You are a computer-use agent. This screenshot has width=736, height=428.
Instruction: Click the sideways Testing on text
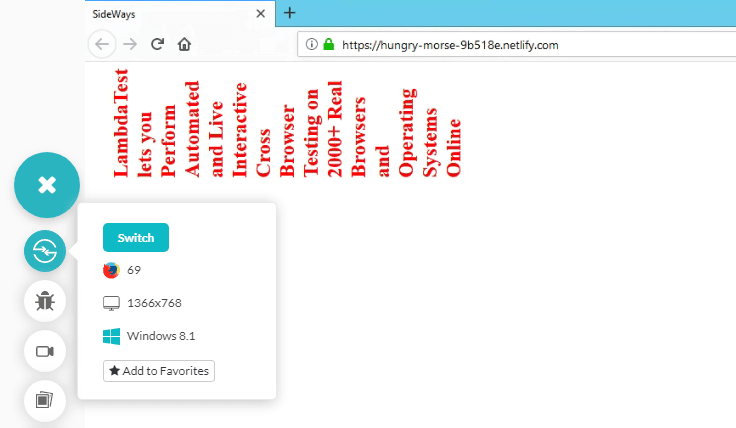pos(311,133)
